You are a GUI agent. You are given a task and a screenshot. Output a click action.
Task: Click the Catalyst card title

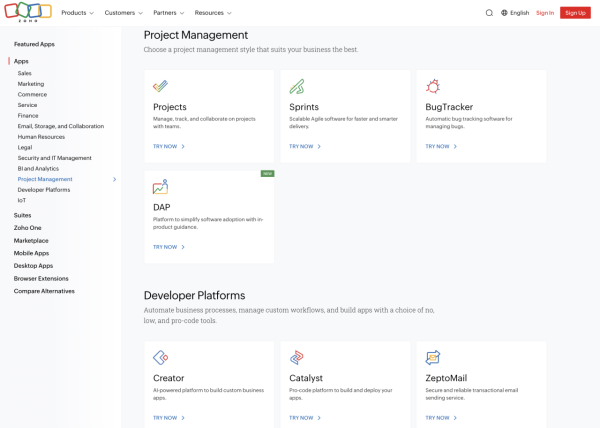pos(306,378)
